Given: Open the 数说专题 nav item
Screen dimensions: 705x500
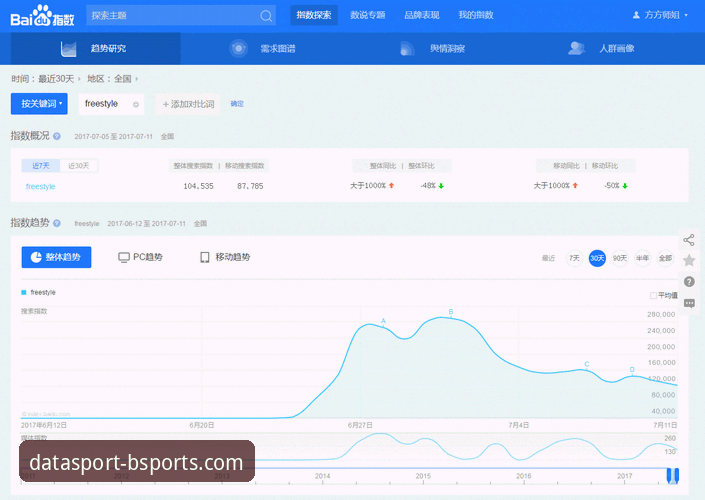Looking at the screenshot, I should pyautogui.click(x=368, y=15).
